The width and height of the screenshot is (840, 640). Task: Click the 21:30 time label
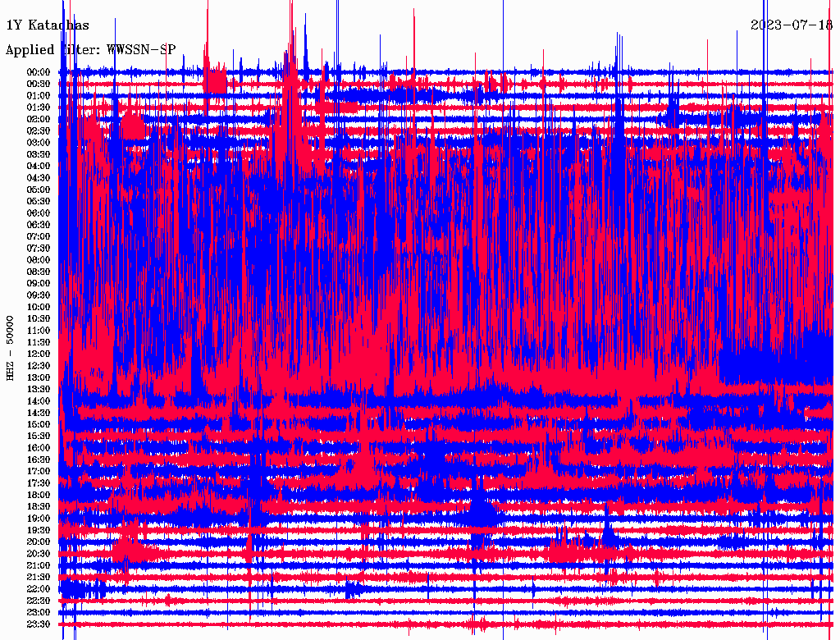pos(39,578)
